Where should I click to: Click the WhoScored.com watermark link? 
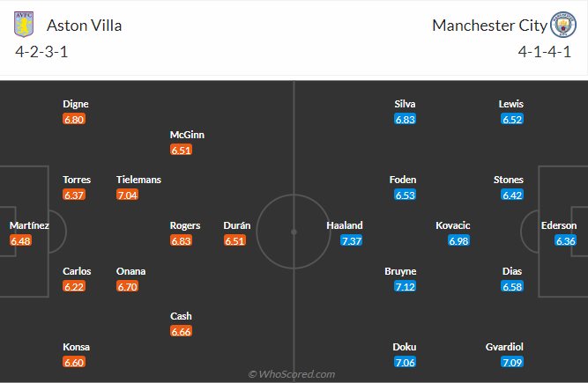[x=292, y=374]
